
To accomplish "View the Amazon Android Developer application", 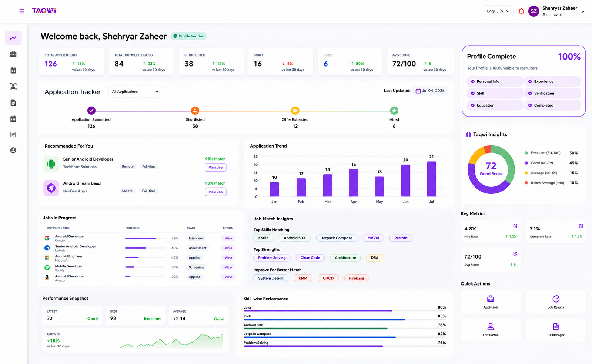I will pos(228,277).
